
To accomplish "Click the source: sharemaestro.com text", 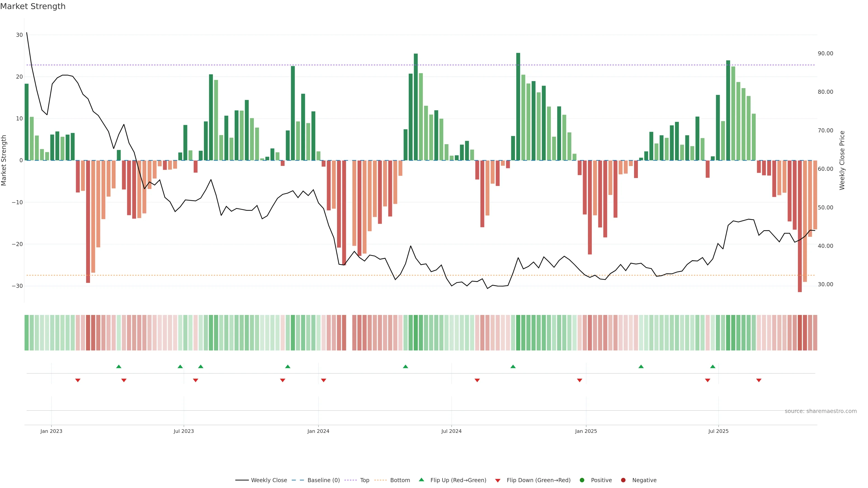I will (x=821, y=411).
